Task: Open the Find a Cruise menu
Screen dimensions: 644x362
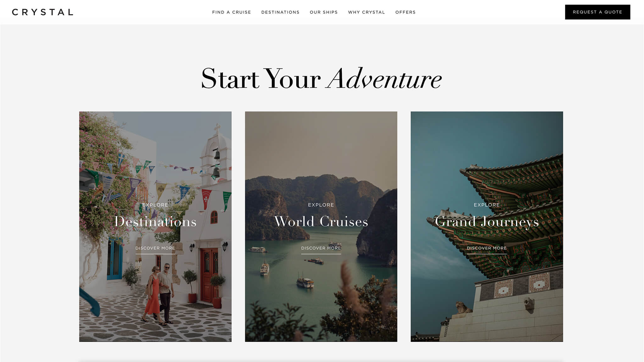Action: (x=231, y=12)
